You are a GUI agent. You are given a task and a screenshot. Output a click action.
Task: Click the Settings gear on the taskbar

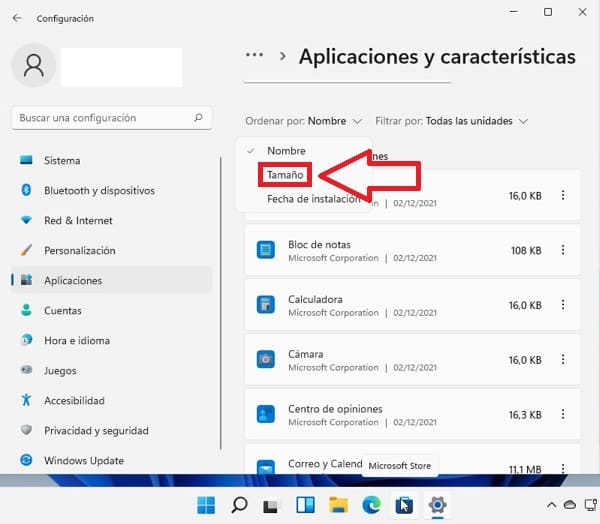point(437,505)
